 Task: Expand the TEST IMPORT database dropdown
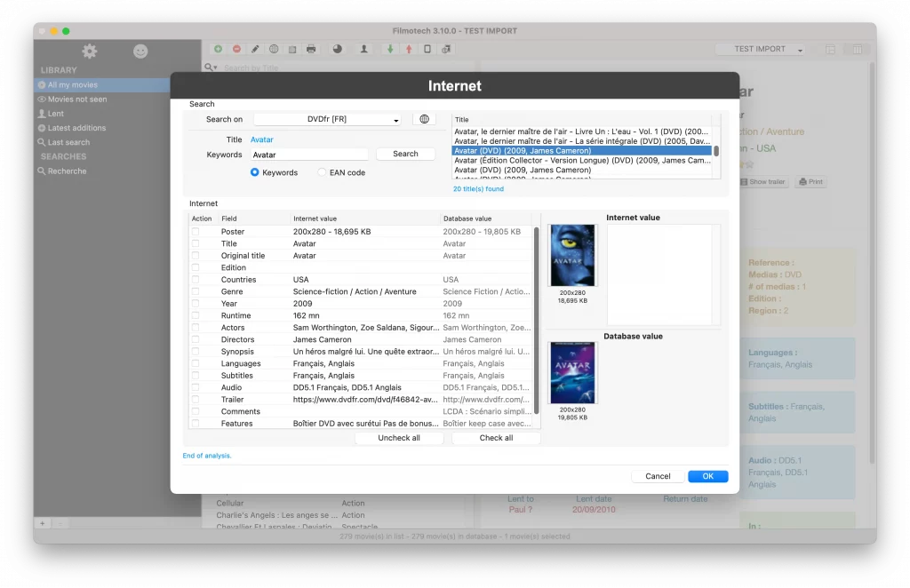(760, 50)
